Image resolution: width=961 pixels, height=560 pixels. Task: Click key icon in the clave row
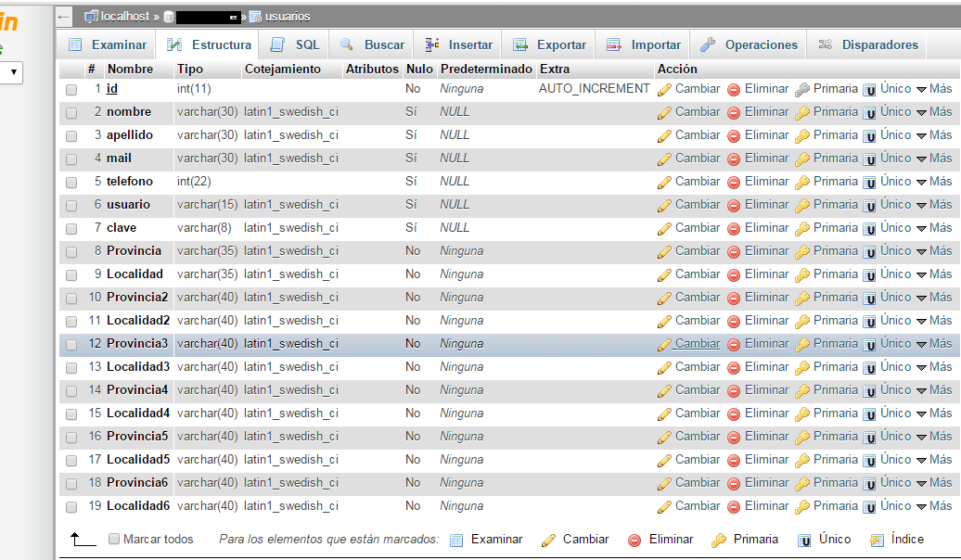802,229
